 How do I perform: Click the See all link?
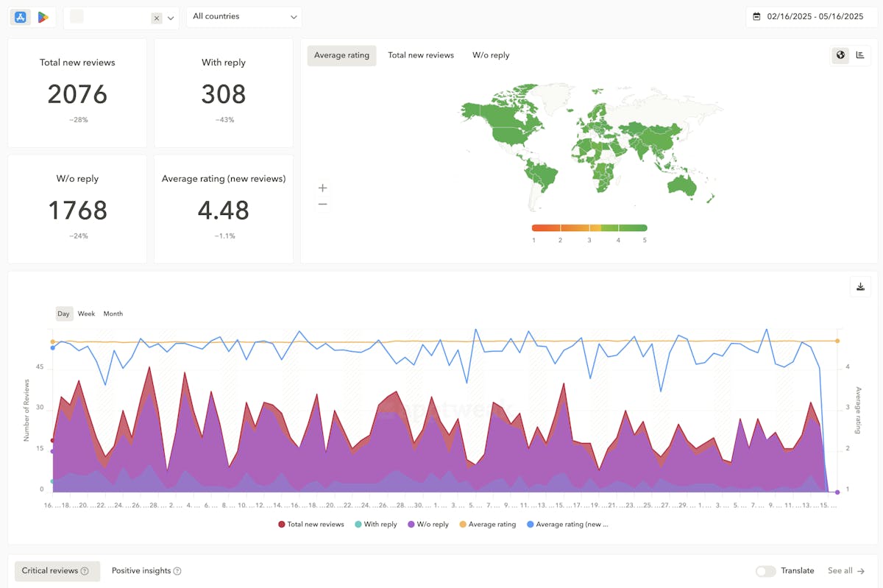(846, 571)
